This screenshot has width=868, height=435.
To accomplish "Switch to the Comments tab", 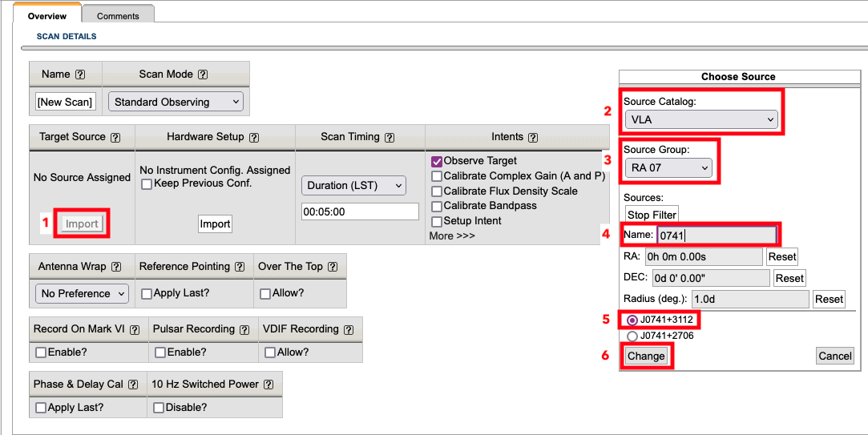I will [x=118, y=16].
